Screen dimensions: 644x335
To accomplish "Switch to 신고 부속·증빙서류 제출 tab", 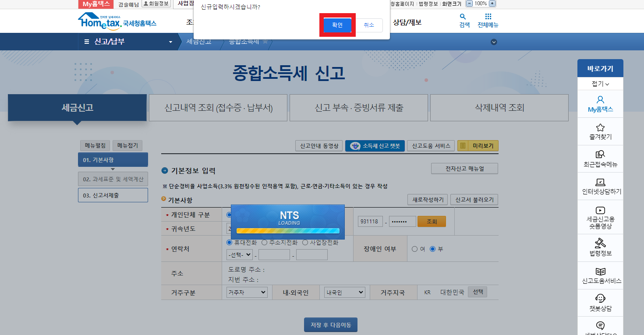I will [x=359, y=108].
